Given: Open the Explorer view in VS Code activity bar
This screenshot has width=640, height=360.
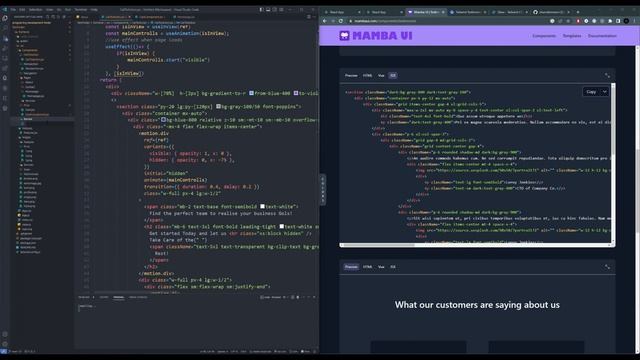Looking at the screenshot, I should 5,18.
